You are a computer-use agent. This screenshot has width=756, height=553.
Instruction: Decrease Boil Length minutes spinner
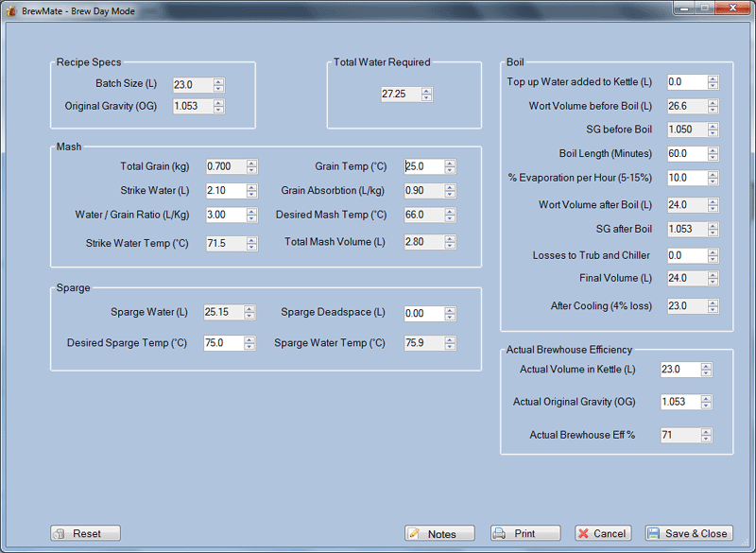[x=713, y=157]
